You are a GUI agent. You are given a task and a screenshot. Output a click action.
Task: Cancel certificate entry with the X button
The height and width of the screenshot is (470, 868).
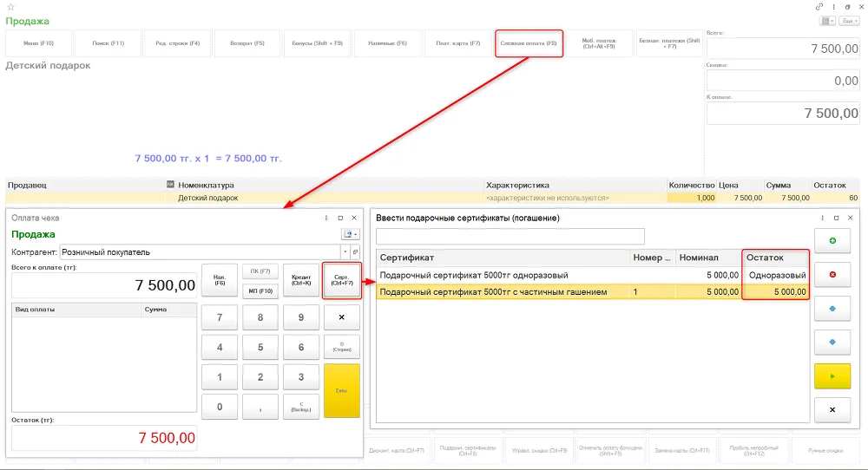832,409
